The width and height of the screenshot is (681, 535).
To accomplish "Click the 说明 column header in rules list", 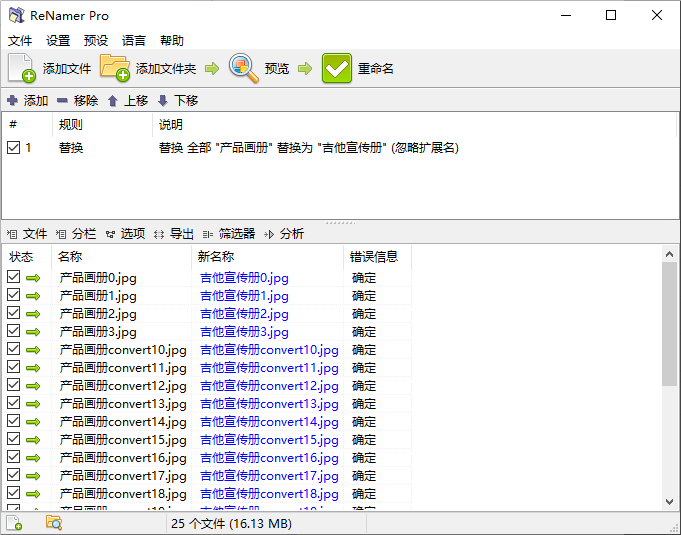I will 415,125.
